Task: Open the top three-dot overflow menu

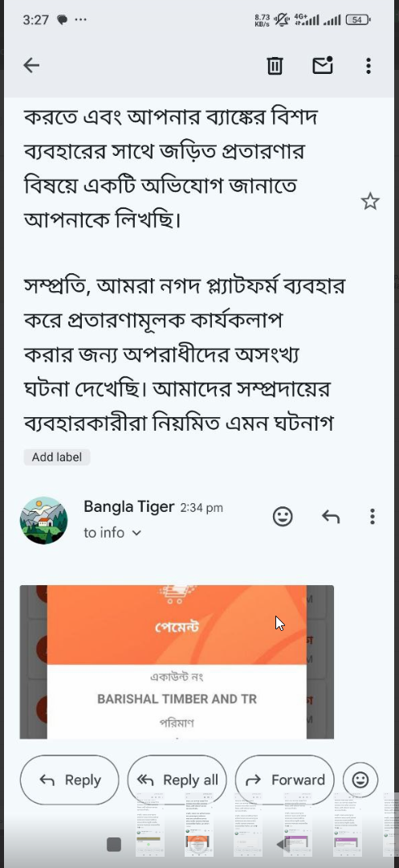Action: (x=368, y=66)
